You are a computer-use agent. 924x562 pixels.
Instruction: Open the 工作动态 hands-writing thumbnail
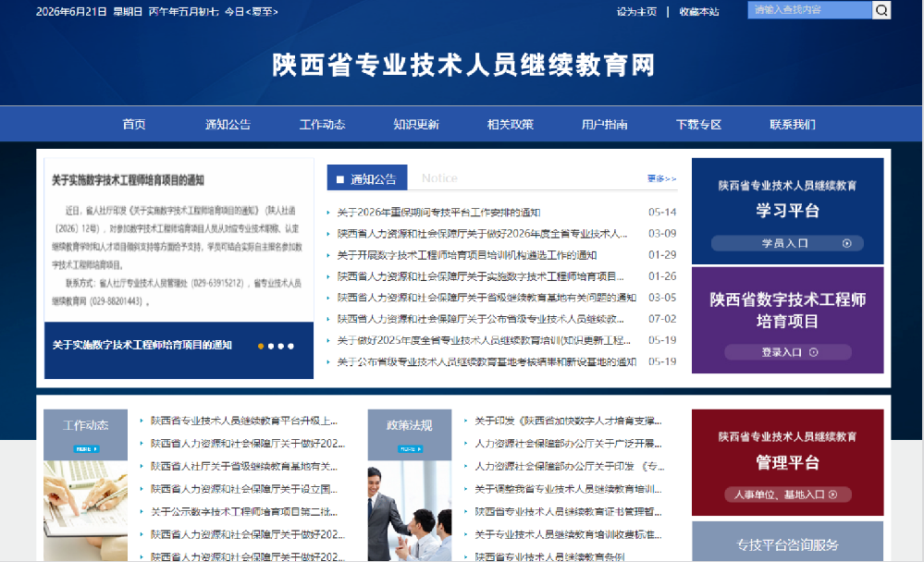pyautogui.click(x=85, y=511)
